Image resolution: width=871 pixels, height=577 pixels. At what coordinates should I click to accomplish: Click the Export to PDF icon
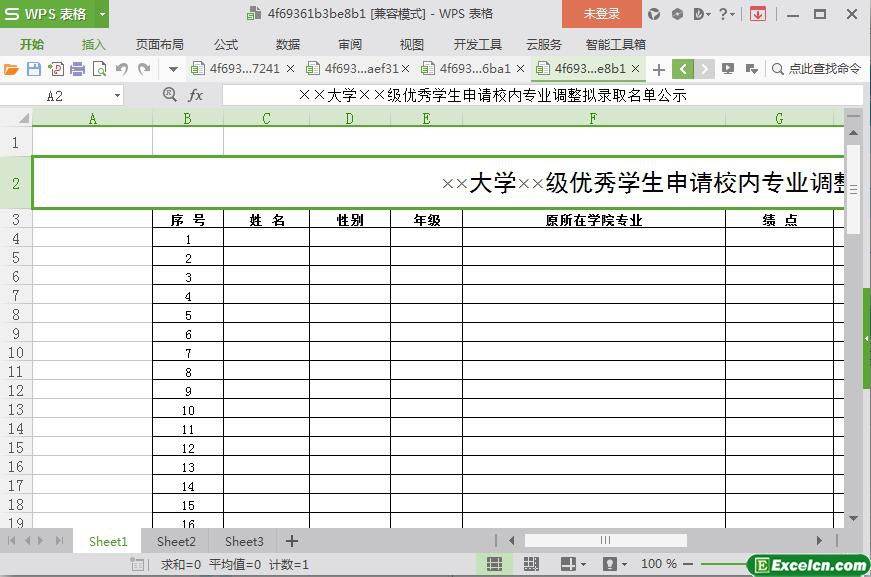(56, 69)
